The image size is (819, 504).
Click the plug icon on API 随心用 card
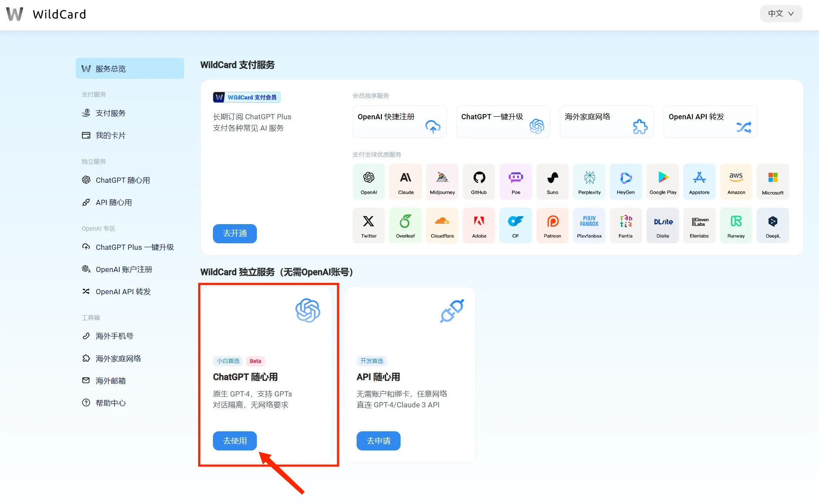(x=452, y=311)
